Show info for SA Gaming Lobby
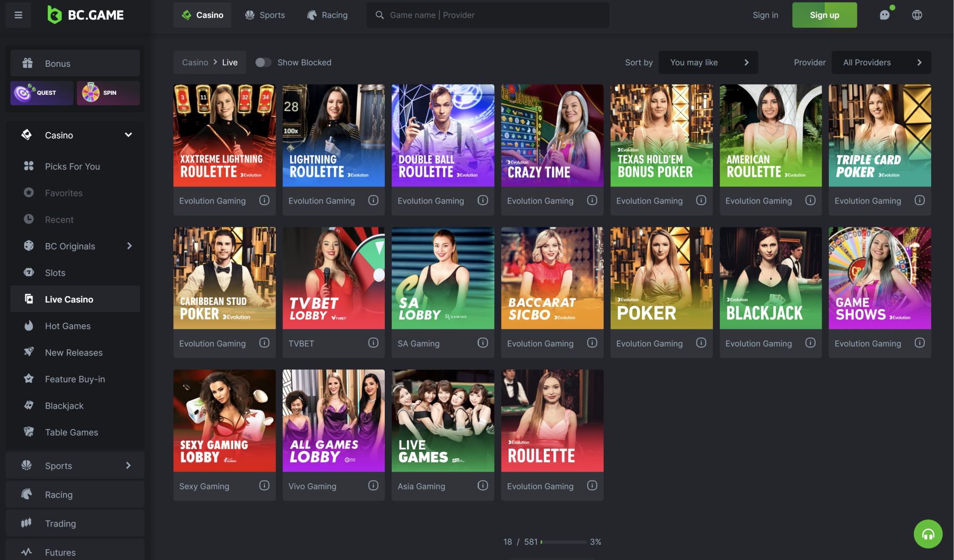Screen dimensions: 954x560 click(x=483, y=343)
